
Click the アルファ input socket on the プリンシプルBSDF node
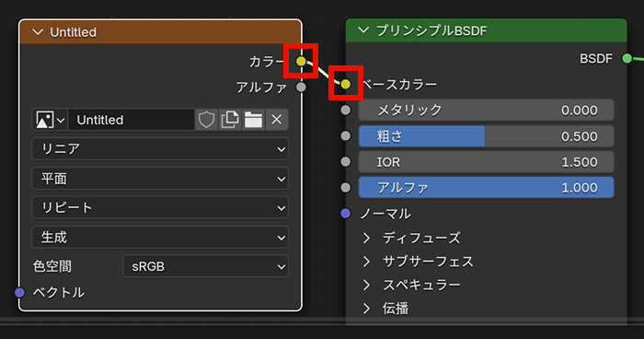[x=346, y=188]
